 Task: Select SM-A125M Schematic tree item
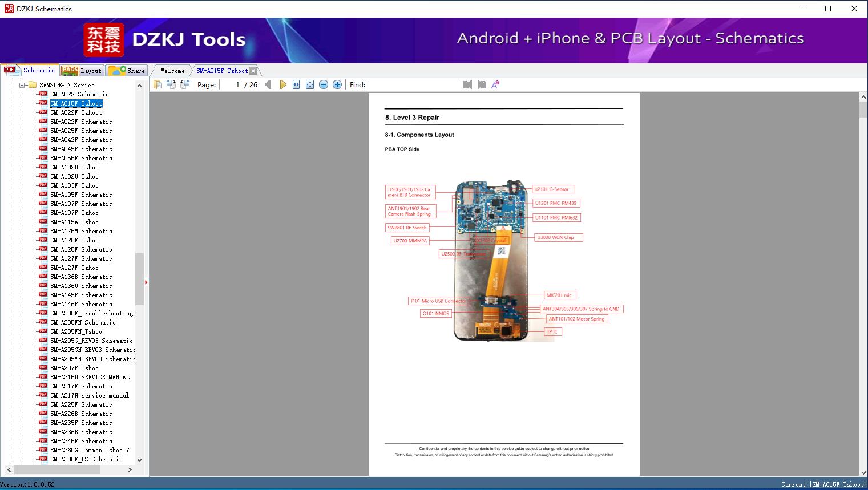pyautogui.click(x=81, y=231)
